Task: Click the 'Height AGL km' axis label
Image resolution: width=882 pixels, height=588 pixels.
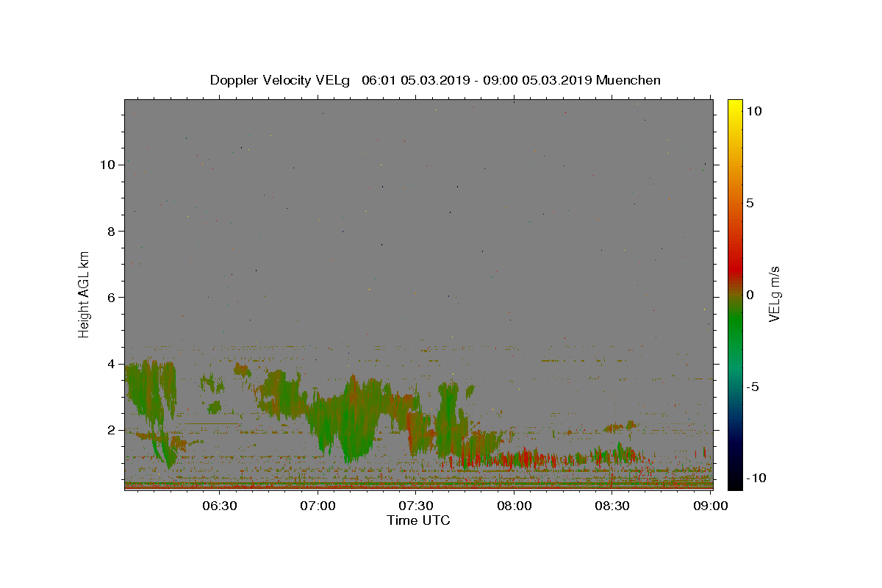Action: coord(85,294)
